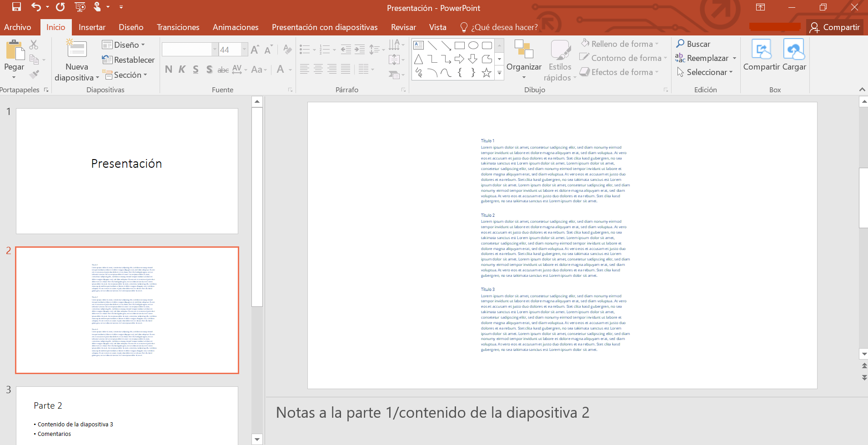Toggle underline (S) formatting
The width and height of the screenshot is (868, 445).
196,69
